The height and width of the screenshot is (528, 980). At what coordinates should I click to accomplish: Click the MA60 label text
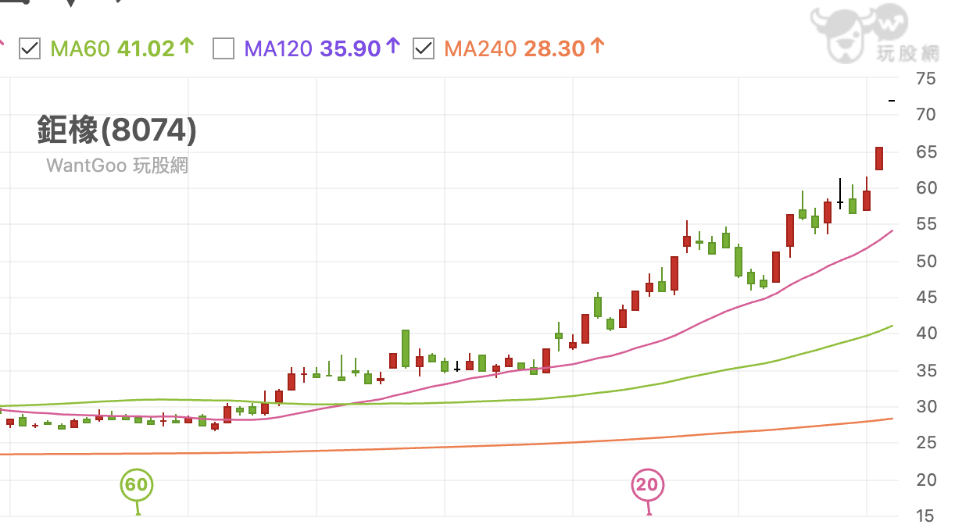80,48
